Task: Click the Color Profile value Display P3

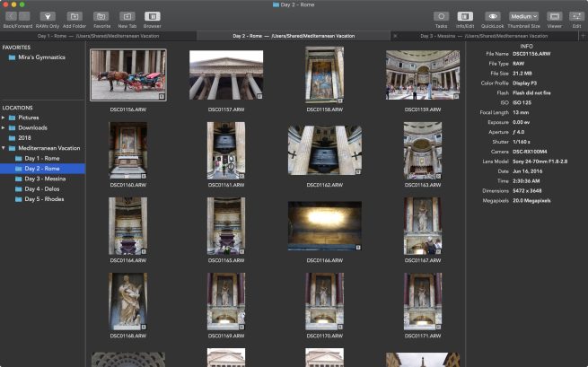Action: pyautogui.click(x=524, y=83)
